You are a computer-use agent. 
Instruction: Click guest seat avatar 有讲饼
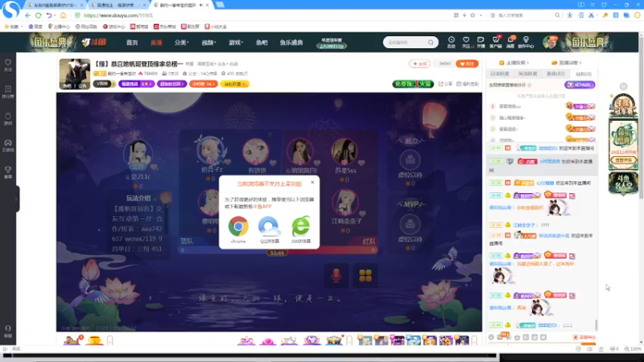(256, 151)
